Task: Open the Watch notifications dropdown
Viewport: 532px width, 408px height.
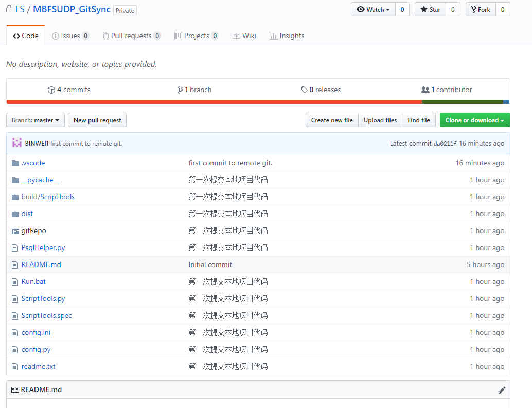Action: tap(373, 9)
